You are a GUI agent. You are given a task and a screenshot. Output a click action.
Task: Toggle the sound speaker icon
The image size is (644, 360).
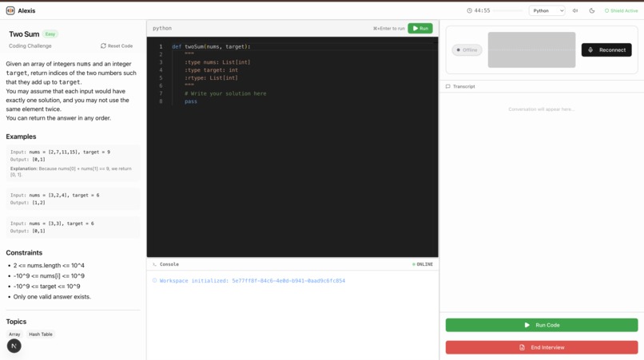pos(575,10)
